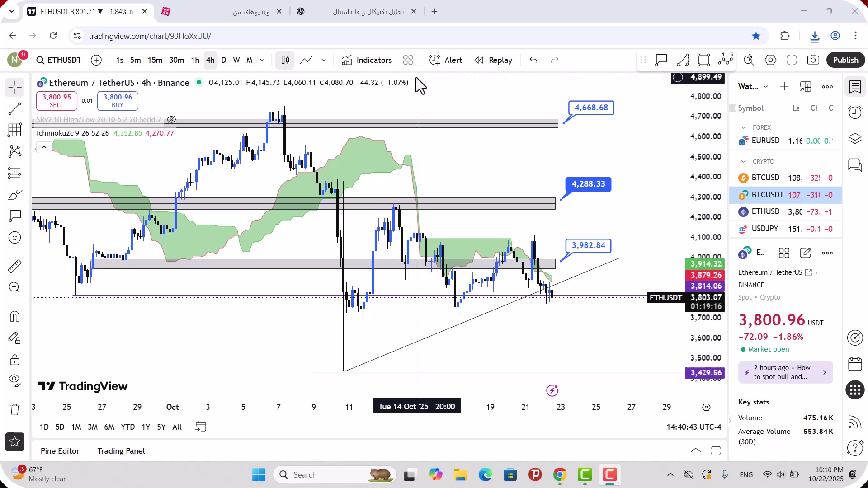868x488 pixels.
Task: Switch to the 1h timeframe
Action: coord(195,60)
